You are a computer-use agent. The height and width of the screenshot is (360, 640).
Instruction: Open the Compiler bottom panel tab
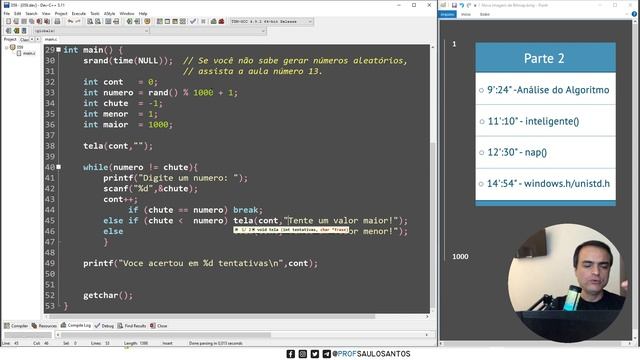(16, 326)
